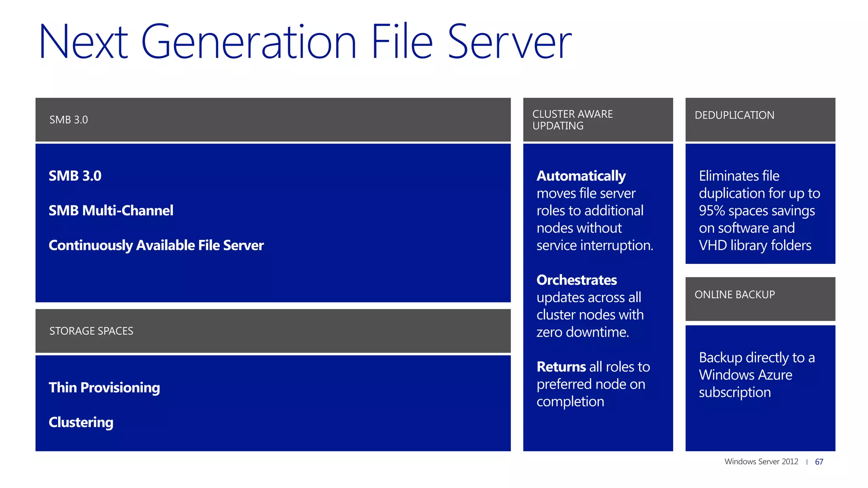This screenshot has width=868, height=488.
Task: Select the 'Windows Azure' text line
Action: click(746, 375)
